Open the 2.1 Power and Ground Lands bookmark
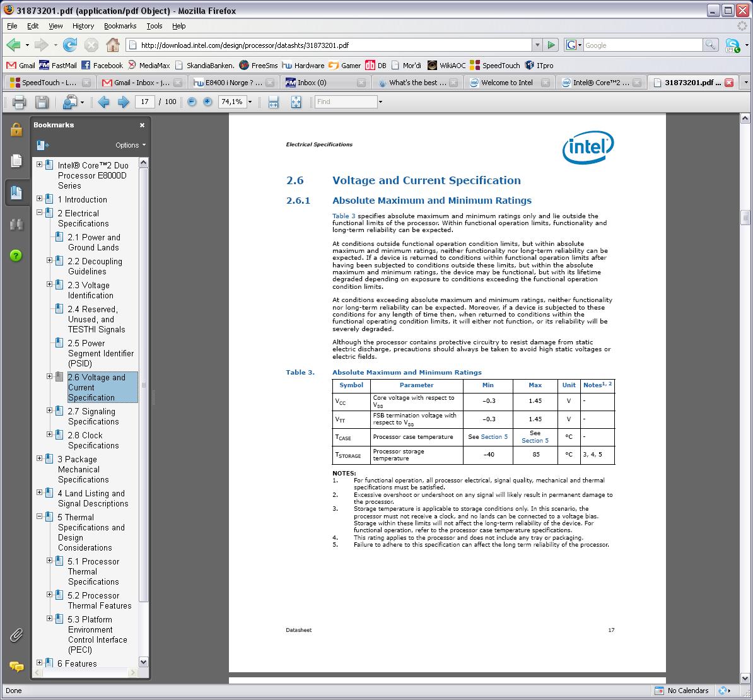The image size is (753, 700). 94,242
